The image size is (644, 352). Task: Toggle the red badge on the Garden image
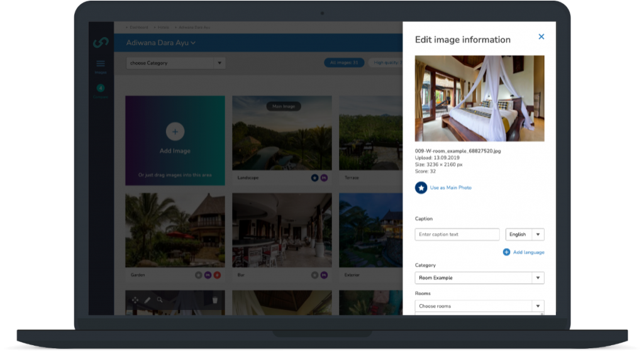[217, 275]
